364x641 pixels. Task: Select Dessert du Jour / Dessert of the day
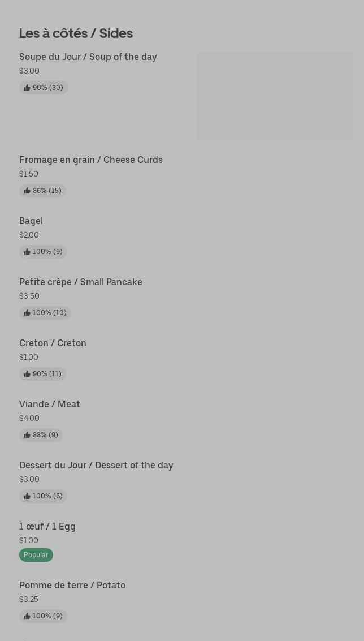click(96, 465)
